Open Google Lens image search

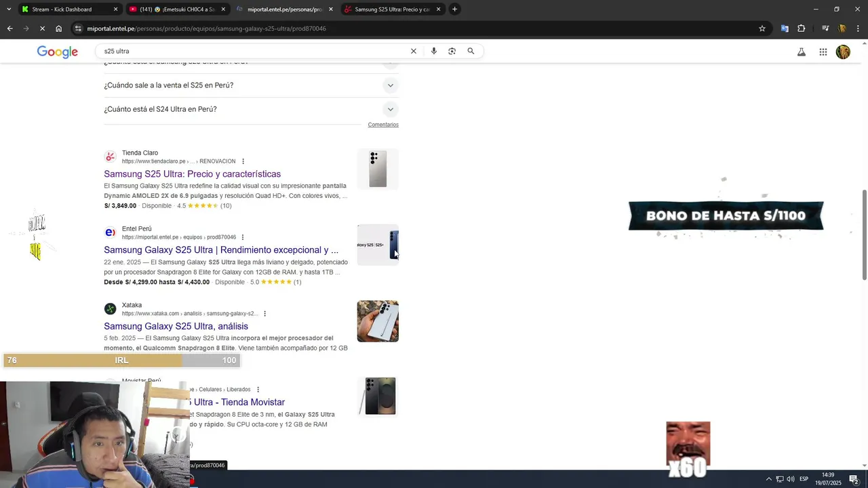pyautogui.click(x=452, y=52)
